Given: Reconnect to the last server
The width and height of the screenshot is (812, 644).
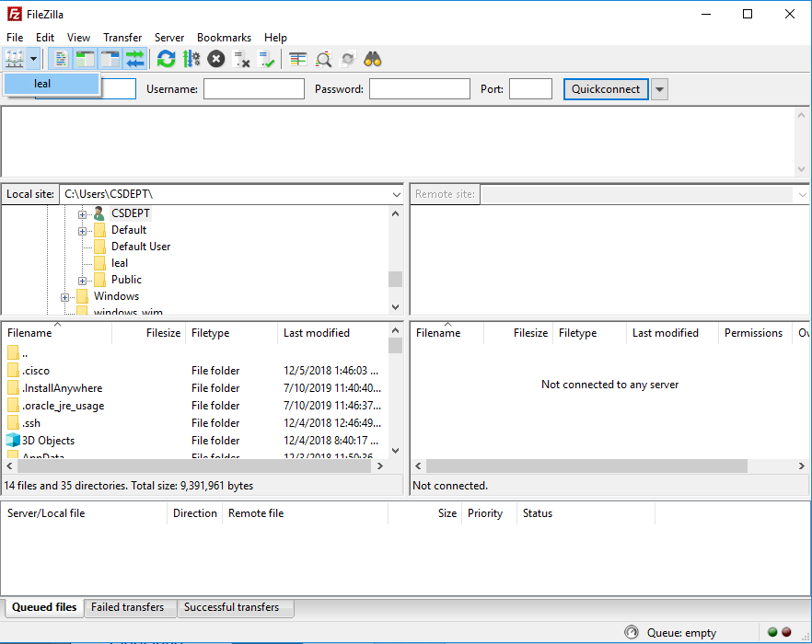Looking at the screenshot, I should coord(266,59).
